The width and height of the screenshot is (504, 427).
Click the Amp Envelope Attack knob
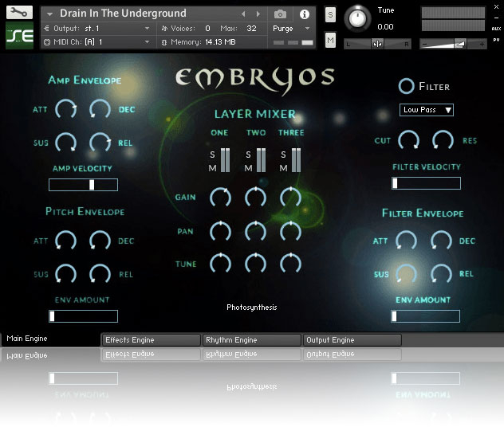pos(65,109)
